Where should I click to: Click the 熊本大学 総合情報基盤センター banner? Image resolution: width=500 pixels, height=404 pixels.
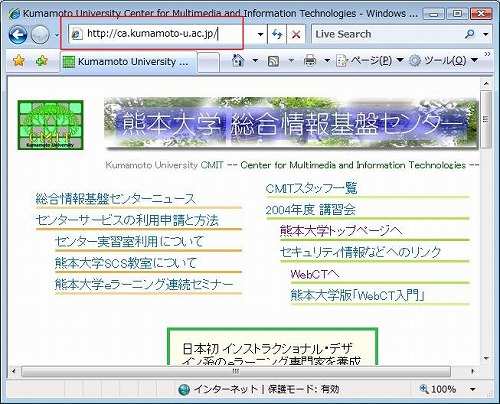coord(291,123)
